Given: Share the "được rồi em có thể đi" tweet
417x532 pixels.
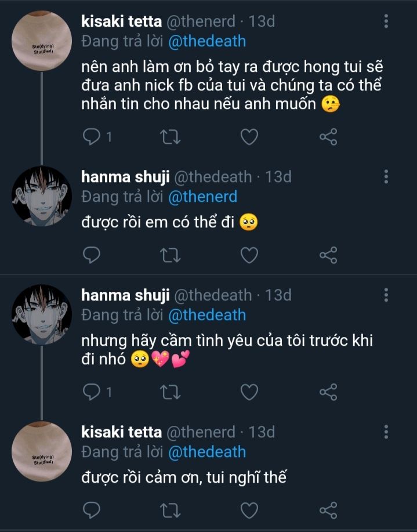Looking at the screenshot, I should pyautogui.click(x=328, y=255).
